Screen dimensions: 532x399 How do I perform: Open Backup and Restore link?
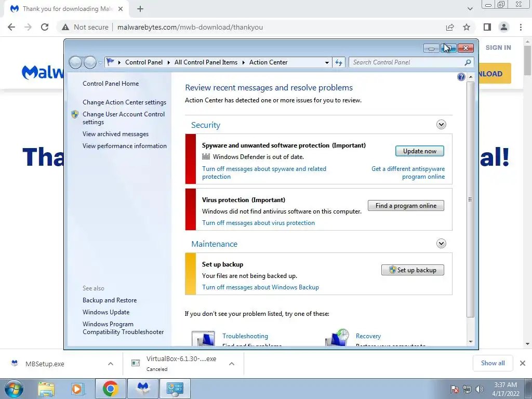110,300
